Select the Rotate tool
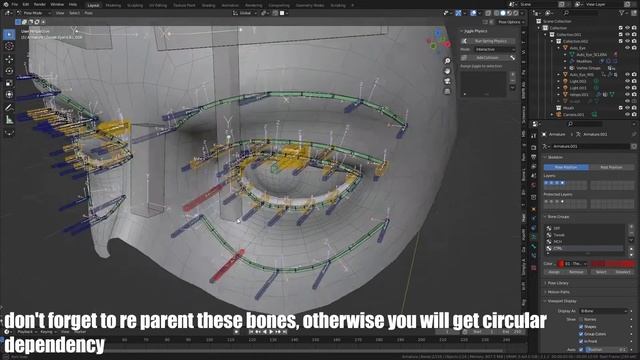The image size is (640, 360). click(9, 71)
